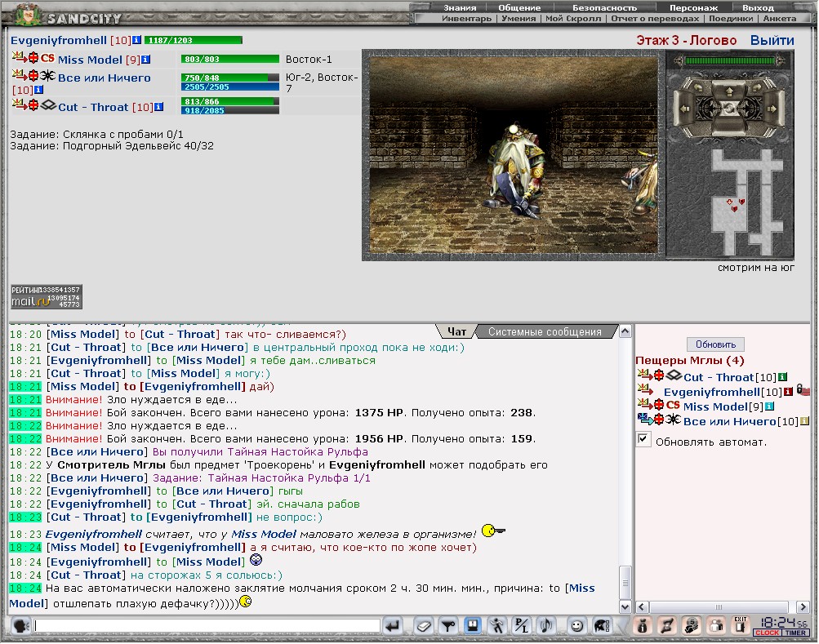Open Мой Скролл from the top submenu
819x644 pixels.
pos(573,18)
